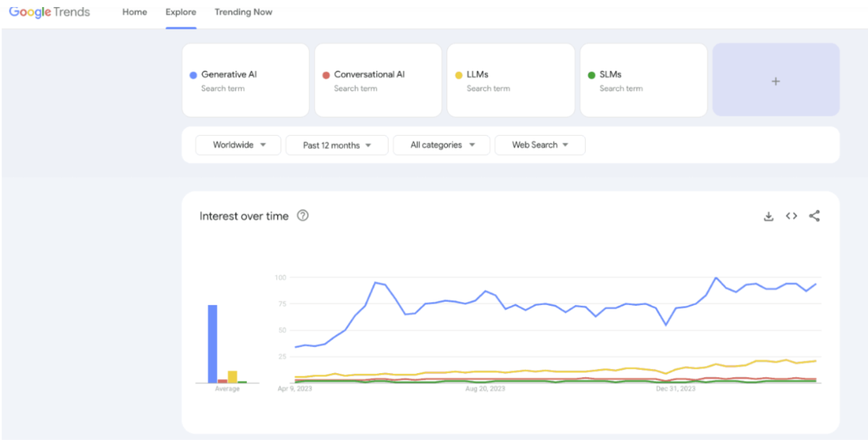Select the LLMs search term card
Image resolution: width=868 pixels, height=448 pixels.
point(511,80)
